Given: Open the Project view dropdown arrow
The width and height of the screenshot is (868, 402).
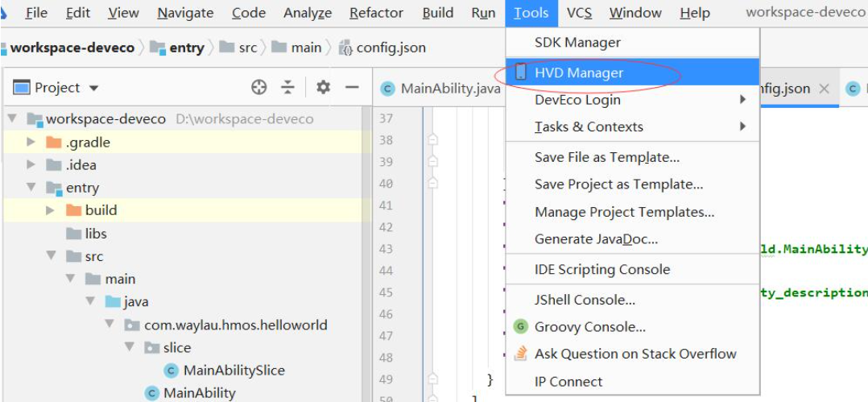Looking at the screenshot, I should point(94,88).
